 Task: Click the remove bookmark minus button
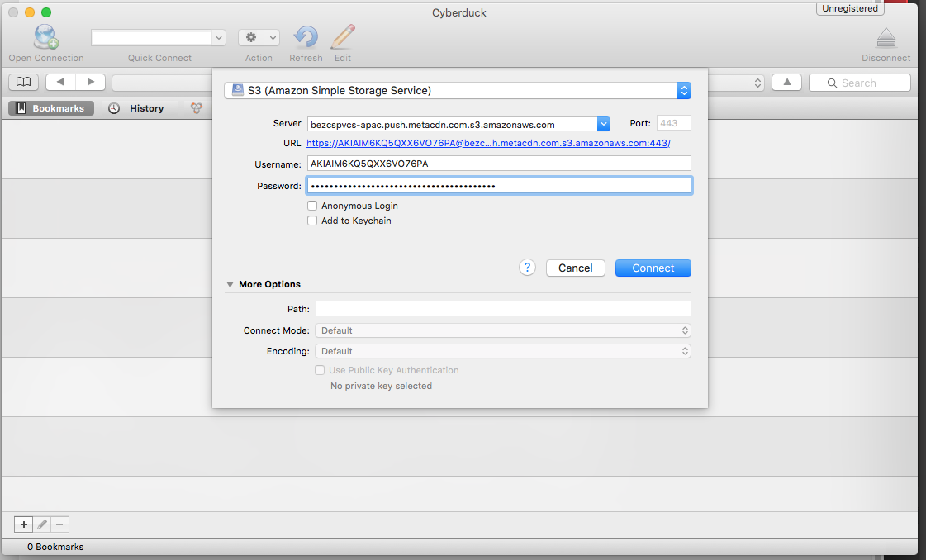59,524
